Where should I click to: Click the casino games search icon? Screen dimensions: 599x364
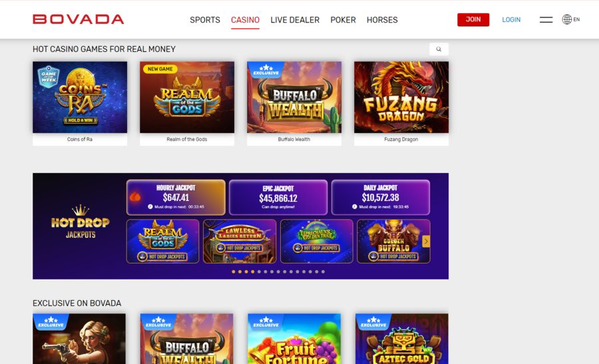tap(439, 49)
